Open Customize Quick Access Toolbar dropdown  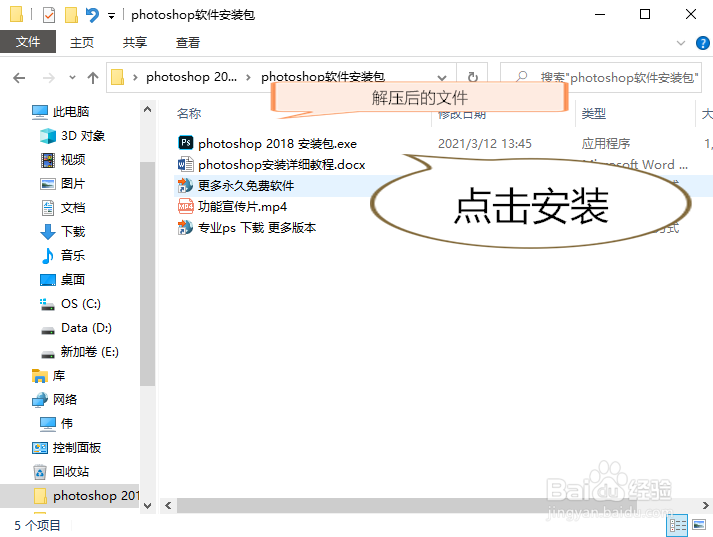pos(111,16)
